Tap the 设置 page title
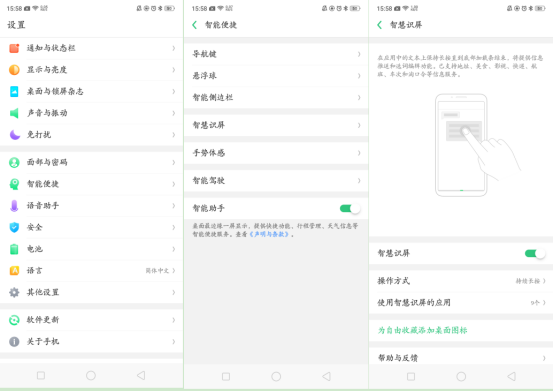The width and height of the screenshot is (554, 391). [x=17, y=25]
